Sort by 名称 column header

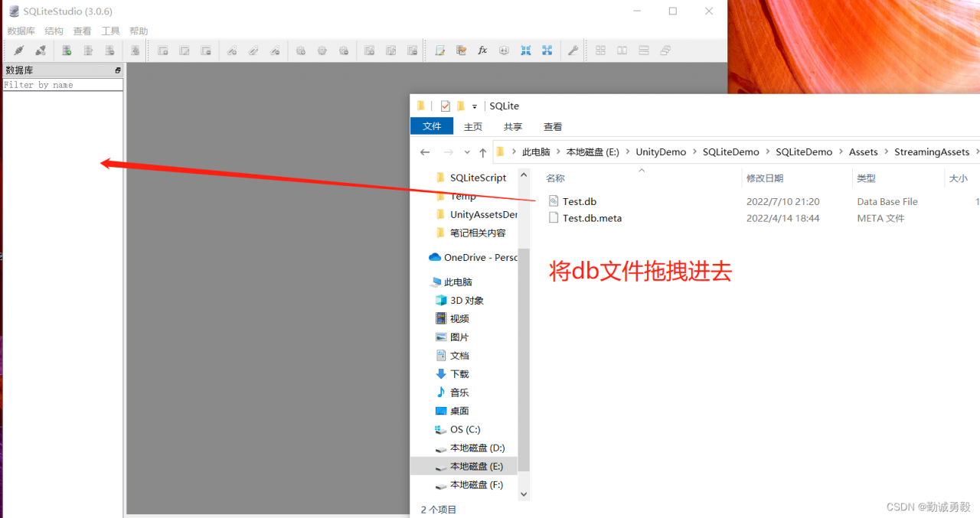pos(555,178)
